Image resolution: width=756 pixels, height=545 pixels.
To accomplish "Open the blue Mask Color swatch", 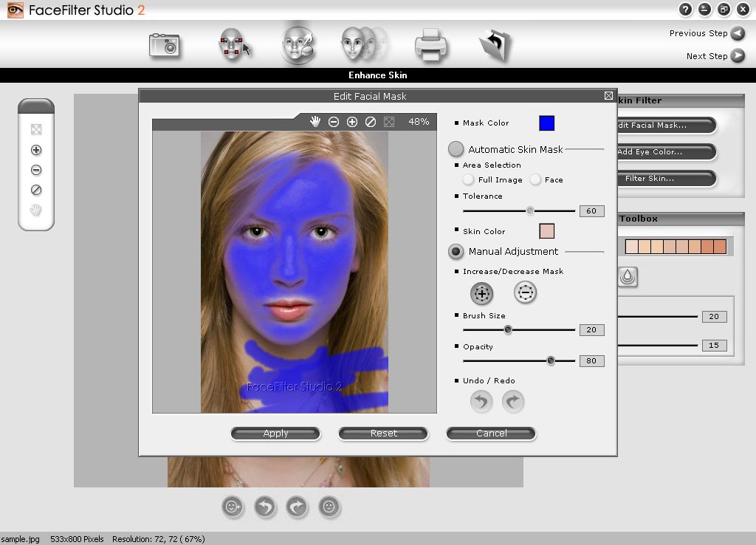I will click(547, 123).
